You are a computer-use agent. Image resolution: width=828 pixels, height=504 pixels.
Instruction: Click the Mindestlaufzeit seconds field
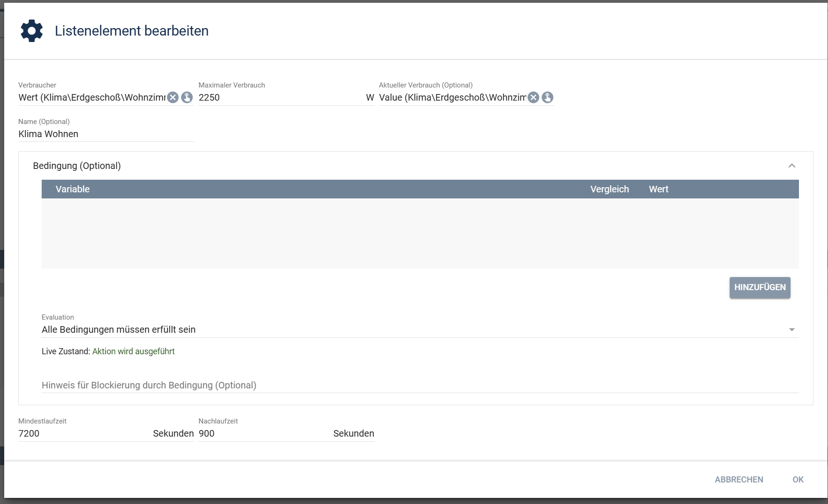[x=84, y=433]
